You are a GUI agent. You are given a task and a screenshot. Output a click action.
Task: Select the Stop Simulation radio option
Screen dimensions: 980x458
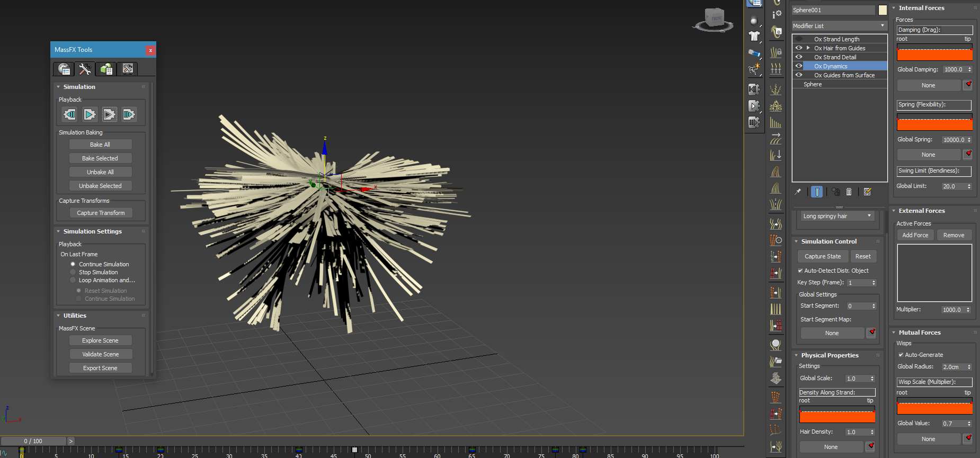tap(73, 272)
